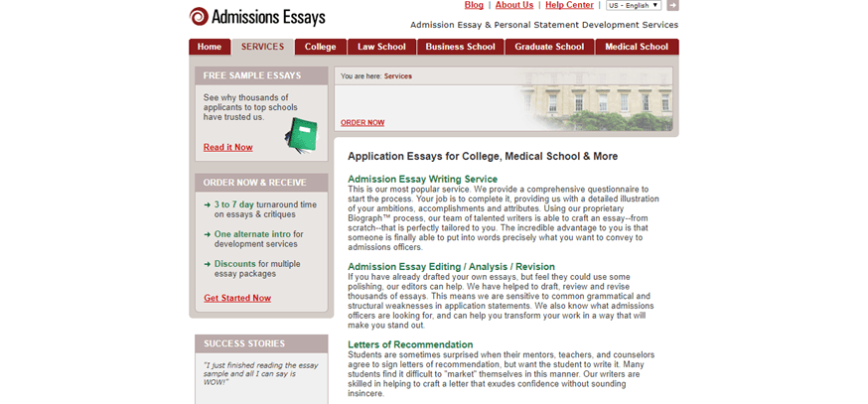This screenshot has width=868, height=404.
Task: Select the SERVICES tab
Action: click(263, 47)
